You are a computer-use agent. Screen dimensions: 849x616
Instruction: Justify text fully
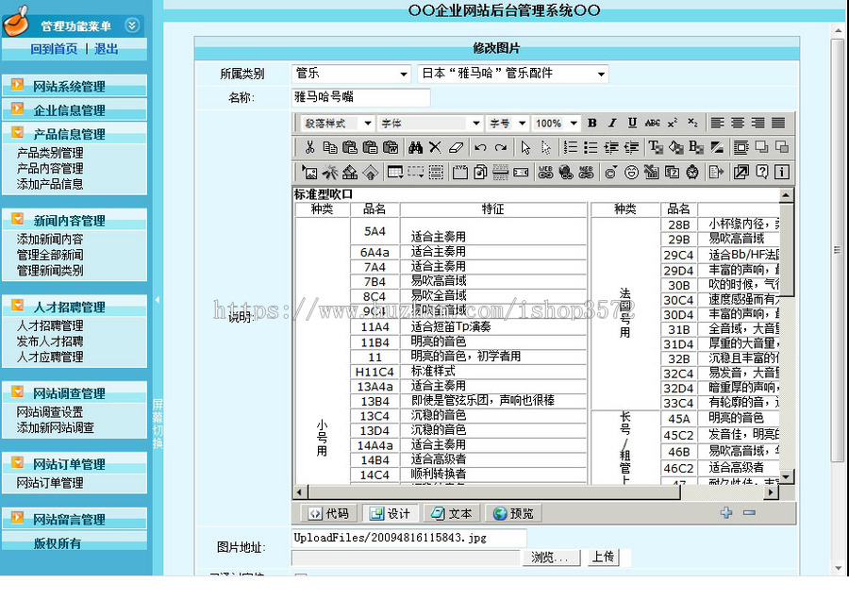point(778,123)
